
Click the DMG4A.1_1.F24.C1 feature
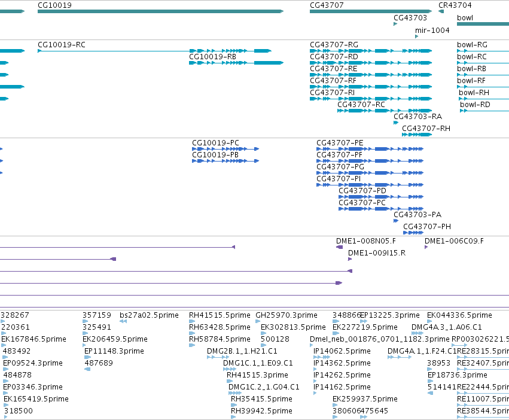tap(400, 357)
